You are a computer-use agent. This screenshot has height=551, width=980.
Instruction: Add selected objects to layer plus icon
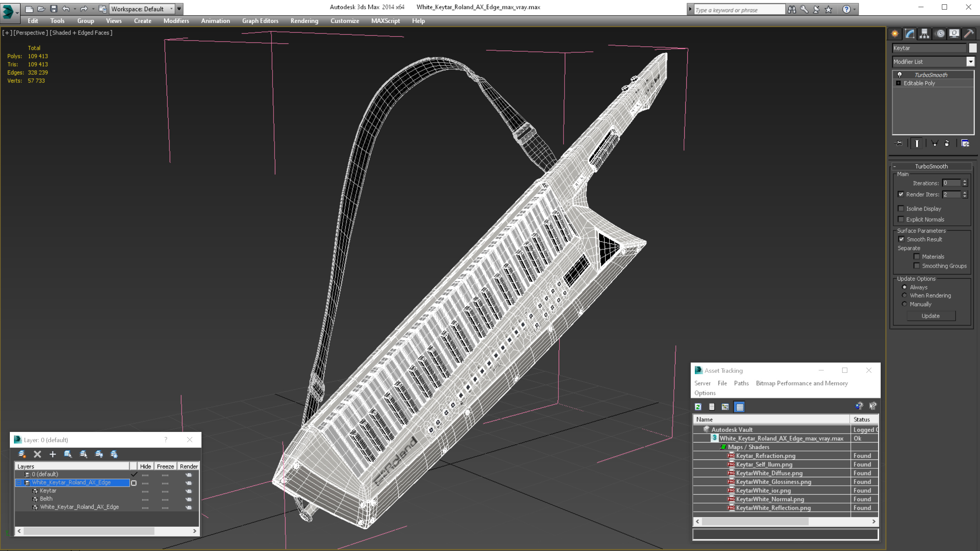[x=52, y=454]
